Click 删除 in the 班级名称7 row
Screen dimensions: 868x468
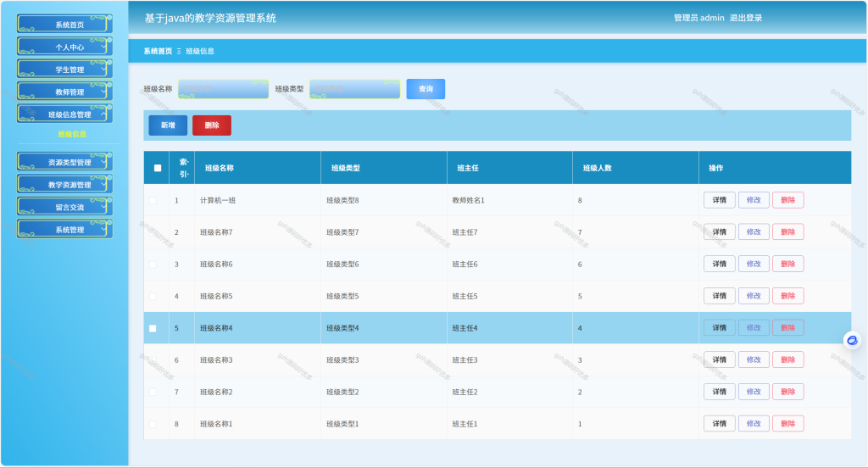point(787,232)
